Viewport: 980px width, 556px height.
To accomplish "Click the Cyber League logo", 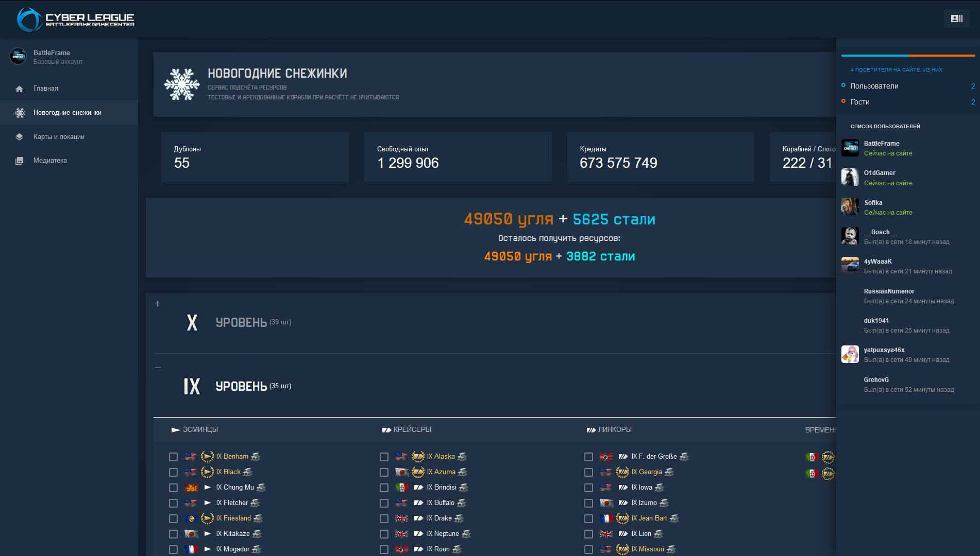I will 76,20.
